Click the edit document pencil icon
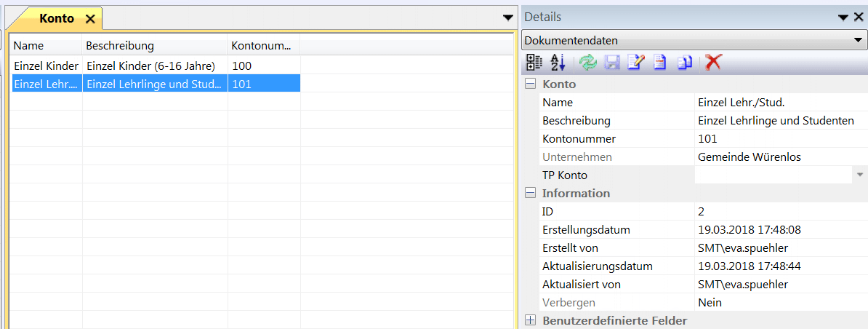The height and width of the screenshot is (329, 868). (635, 63)
